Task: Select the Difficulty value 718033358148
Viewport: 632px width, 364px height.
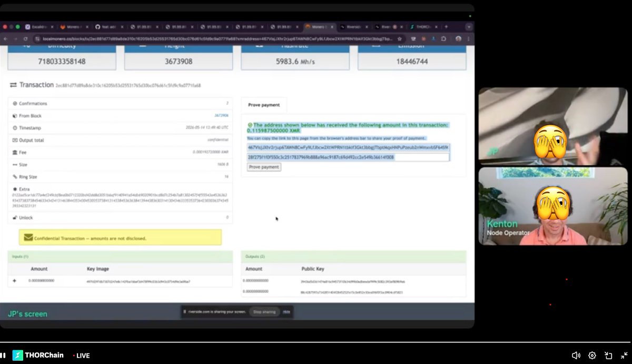Action: point(62,62)
